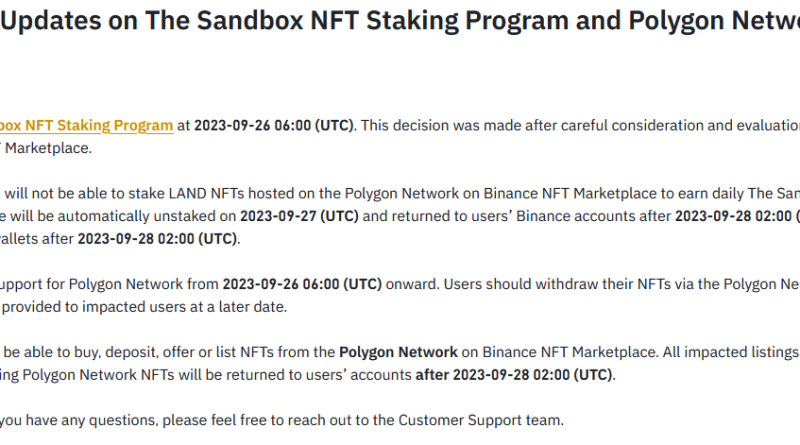800x445 pixels.
Task: Click the Sandbox NFT Staking Program page title
Action: tap(400, 21)
